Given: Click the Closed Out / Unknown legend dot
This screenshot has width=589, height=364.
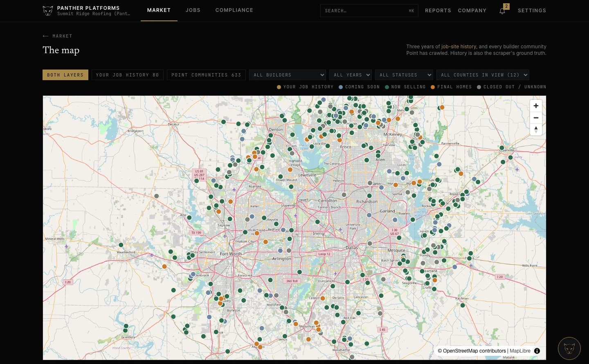Looking at the screenshot, I should point(479,87).
